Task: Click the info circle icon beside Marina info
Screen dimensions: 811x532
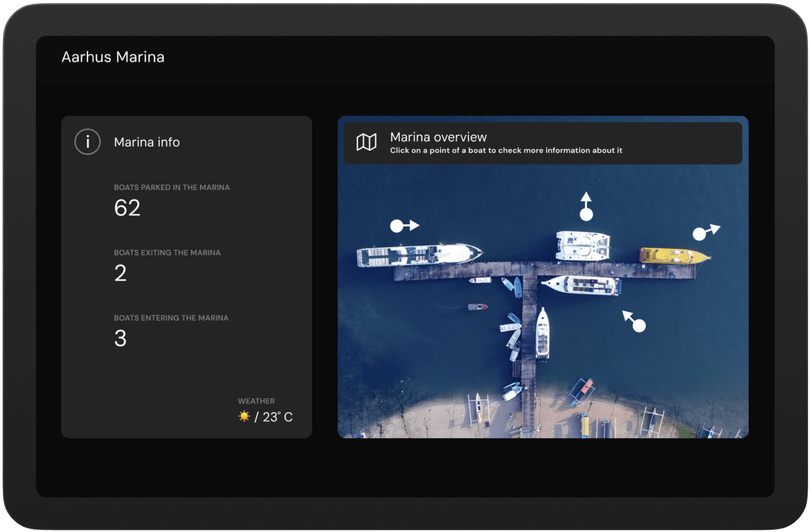Action: click(87, 142)
